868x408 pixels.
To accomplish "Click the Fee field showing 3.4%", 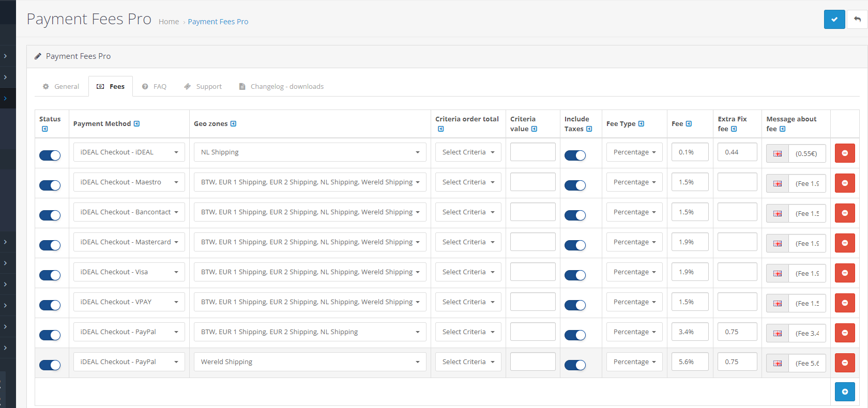I will (689, 332).
